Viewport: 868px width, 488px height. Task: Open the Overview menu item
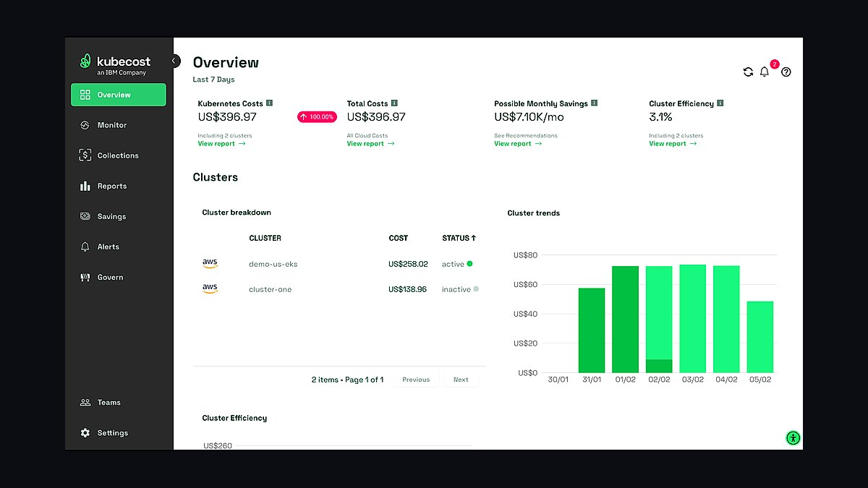118,95
